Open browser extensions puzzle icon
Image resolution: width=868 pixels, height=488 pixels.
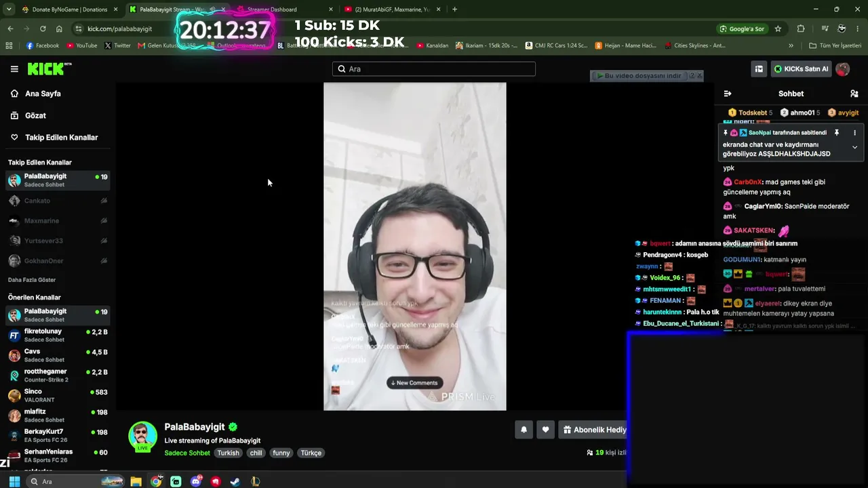[x=801, y=28]
